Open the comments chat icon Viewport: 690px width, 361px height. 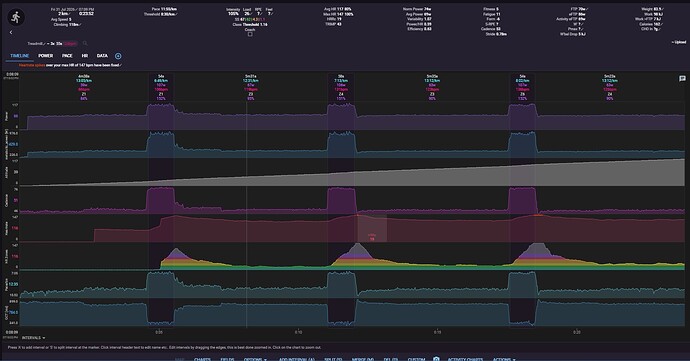click(682, 78)
